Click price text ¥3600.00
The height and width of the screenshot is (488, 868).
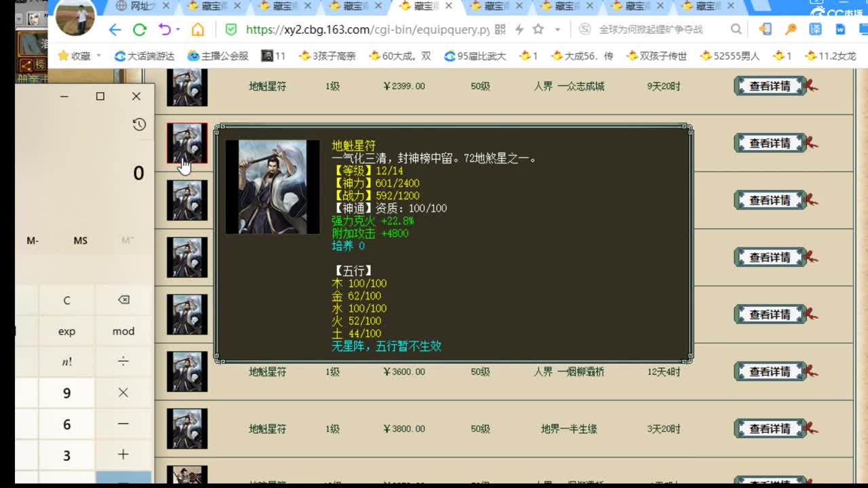404,371
